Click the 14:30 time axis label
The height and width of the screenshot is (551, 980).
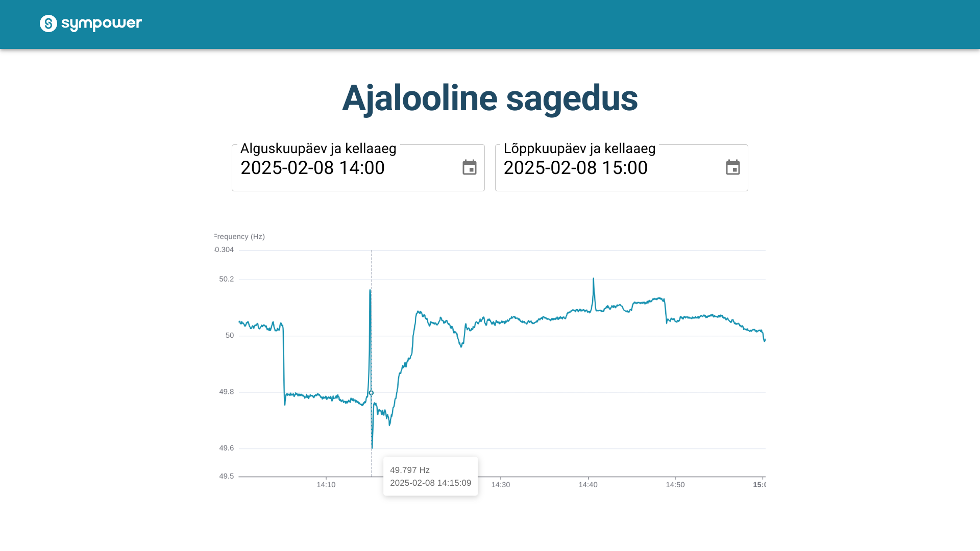(501, 485)
